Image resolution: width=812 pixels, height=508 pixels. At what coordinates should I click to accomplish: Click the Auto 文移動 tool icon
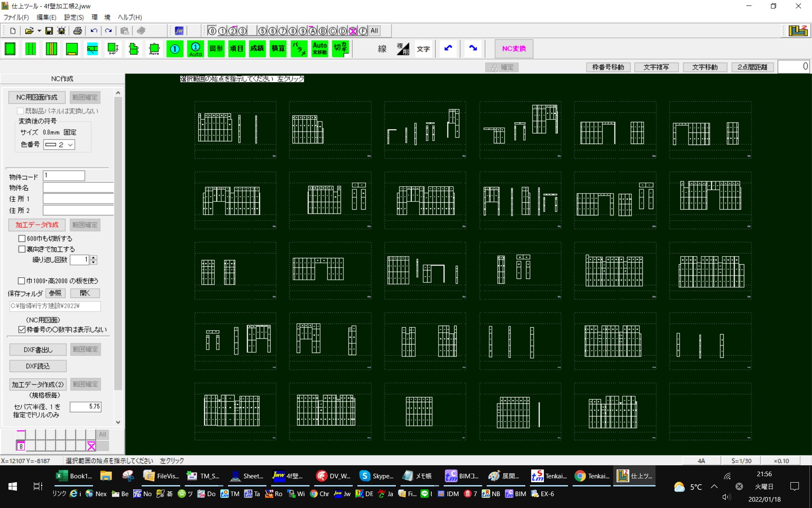[x=320, y=49]
